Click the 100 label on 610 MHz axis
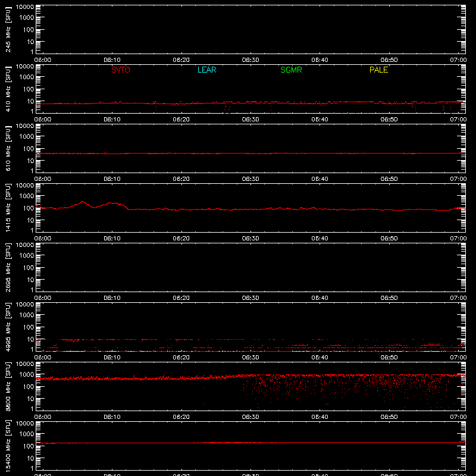Viewport: 476px width, 476px height. click(x=29, y=148)
